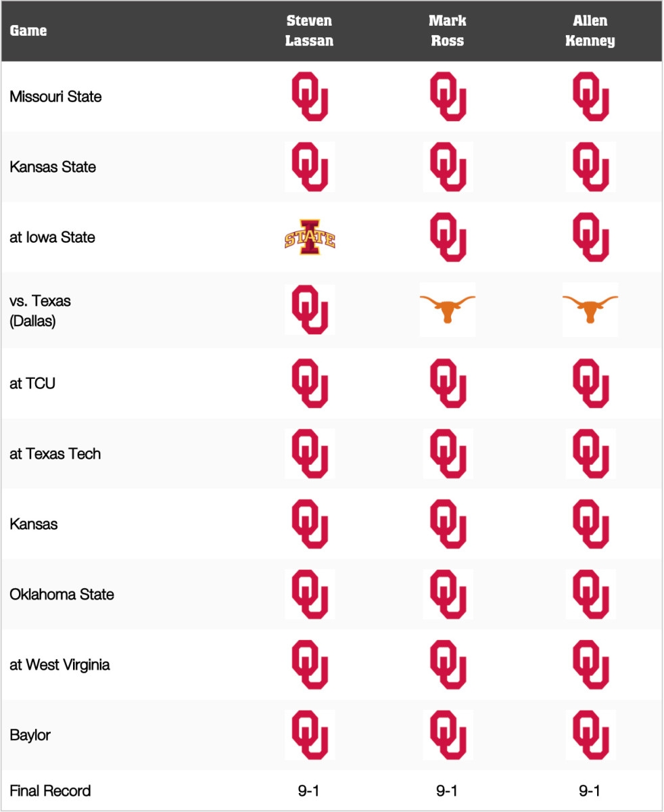This screenshot has width=664, height=812.
Task: Click Allen Kenney's OU logo for Oklahoma State
Action: [590, 595]
